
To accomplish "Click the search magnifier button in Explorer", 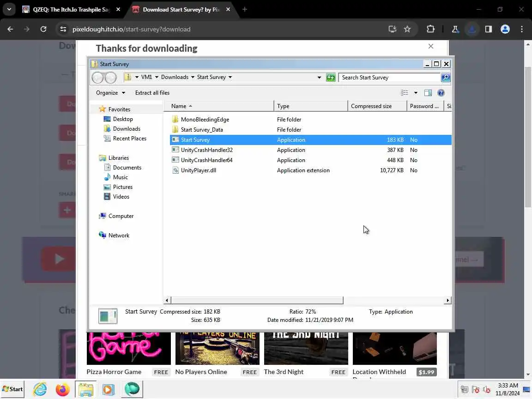I will [446, 78].
